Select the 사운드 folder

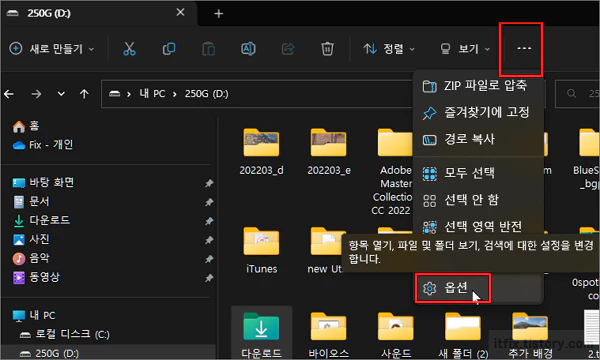(x=396, y=335)
